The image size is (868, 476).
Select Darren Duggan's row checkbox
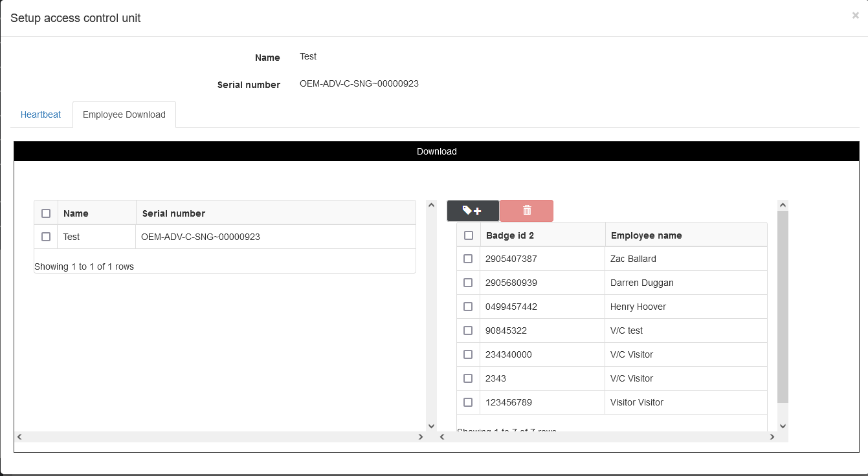coord(469,283)
